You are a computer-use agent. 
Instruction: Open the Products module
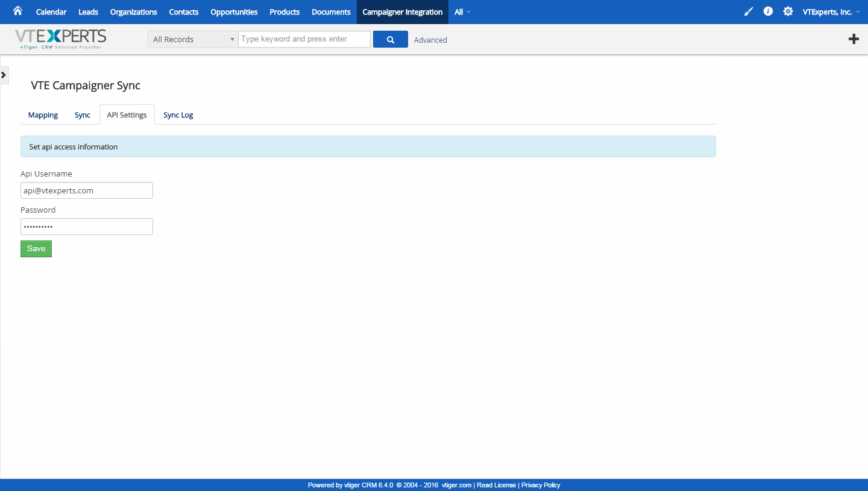tap(285, 12)
